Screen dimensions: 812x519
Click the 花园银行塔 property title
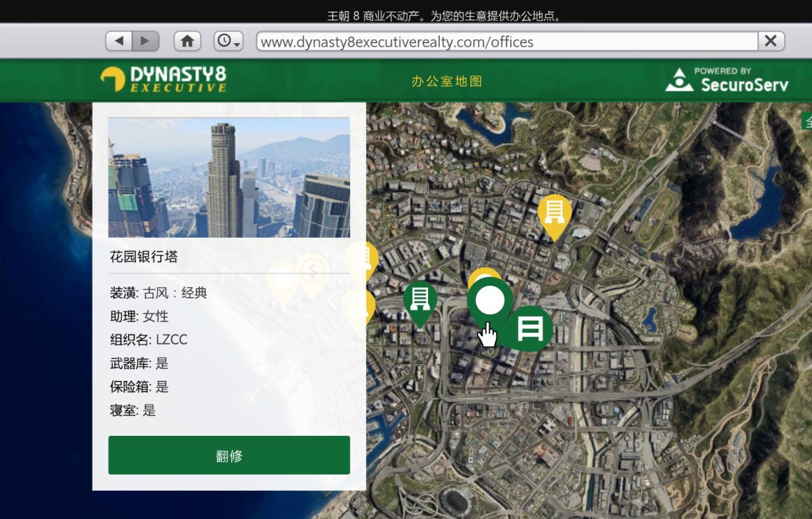(x=144, y=257)
